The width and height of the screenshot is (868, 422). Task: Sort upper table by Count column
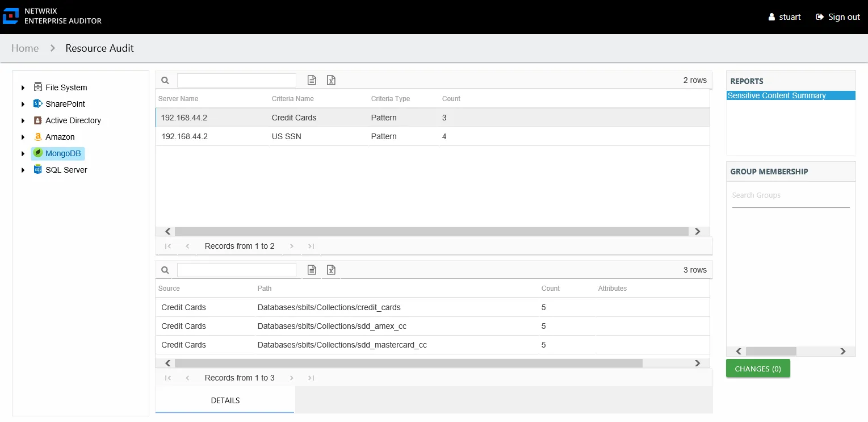(x=451, y=99)
